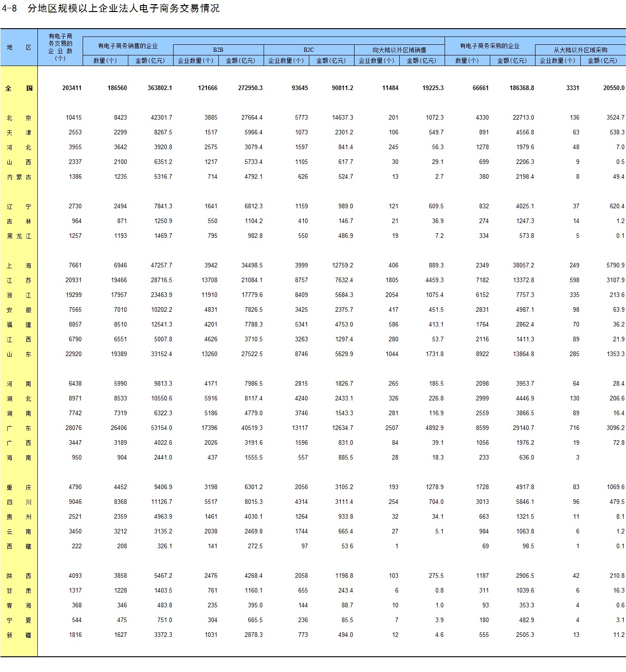Click the 全国 row label
626x672 pixels.
19,88
